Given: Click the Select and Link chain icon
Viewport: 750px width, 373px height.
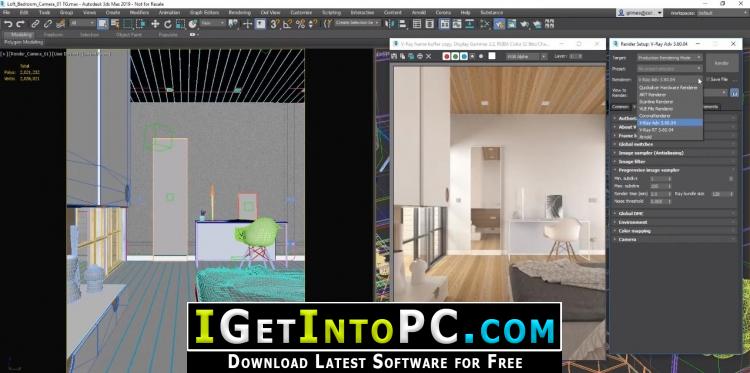Looking at the screenshot, I should (x=35, y=23).
